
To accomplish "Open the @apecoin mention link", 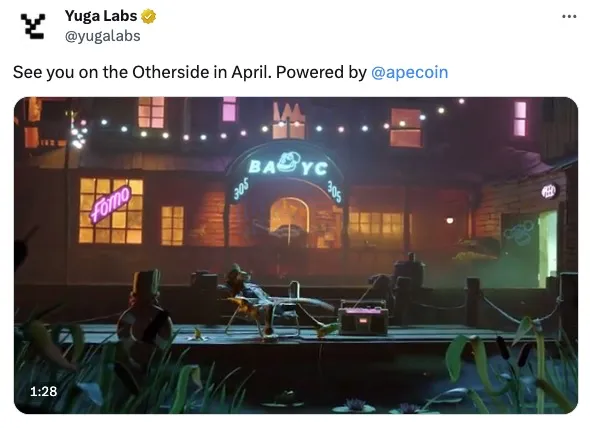I will coord(409,72).
